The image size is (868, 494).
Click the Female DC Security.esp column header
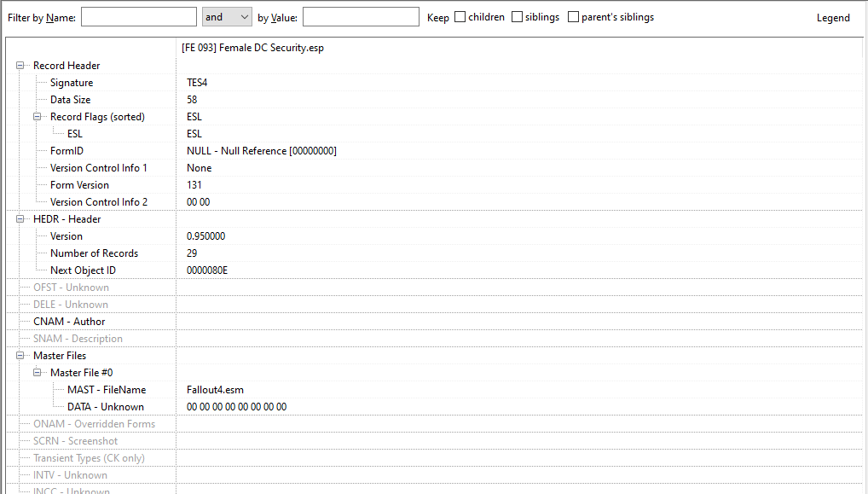tap(253, 48)
